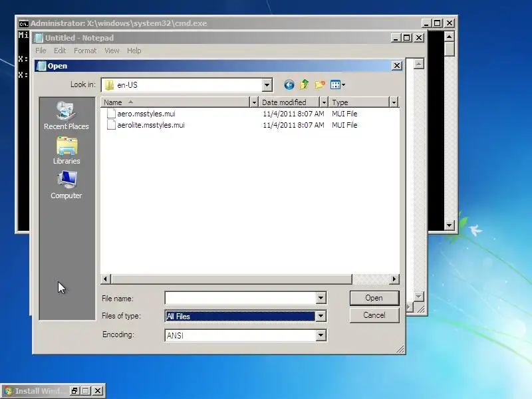Viewport: 532px width, 399px height.
Task: Click the Open button
Action: pyautogui.click(x=374, y=298)
